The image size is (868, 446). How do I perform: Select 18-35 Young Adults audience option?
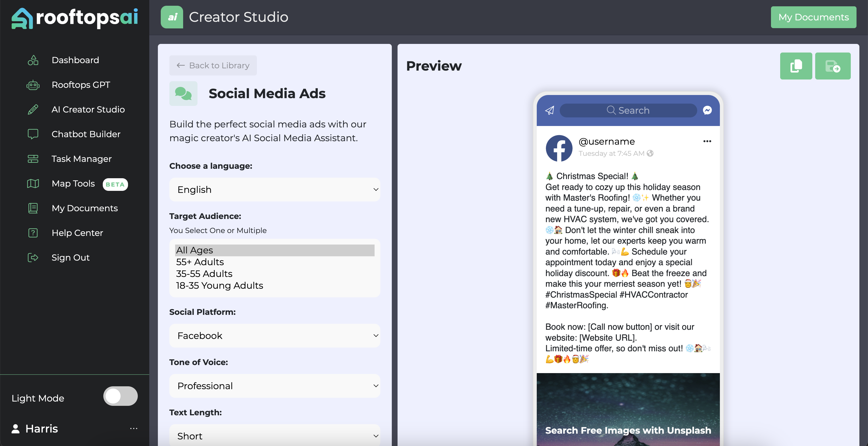219,286
